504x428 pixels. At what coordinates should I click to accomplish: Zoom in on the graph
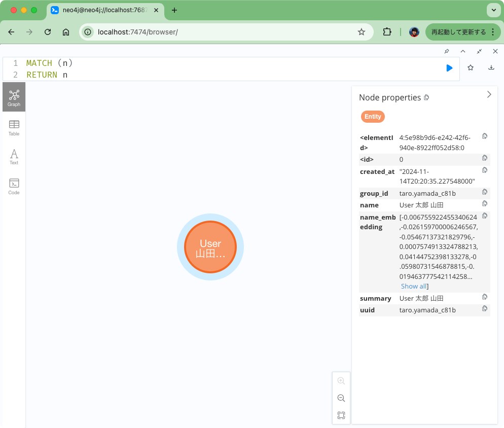click(x=341, y=381)
